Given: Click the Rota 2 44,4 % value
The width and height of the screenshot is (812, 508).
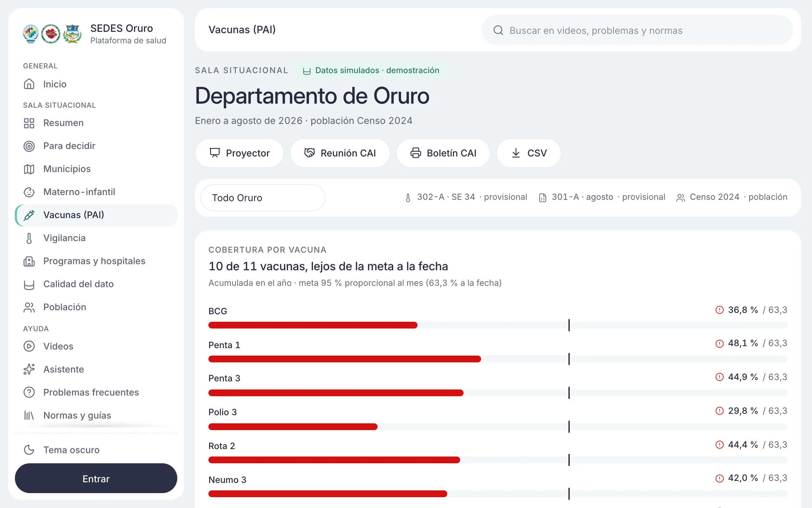Looking at the screenshot, I should [743, 445].
